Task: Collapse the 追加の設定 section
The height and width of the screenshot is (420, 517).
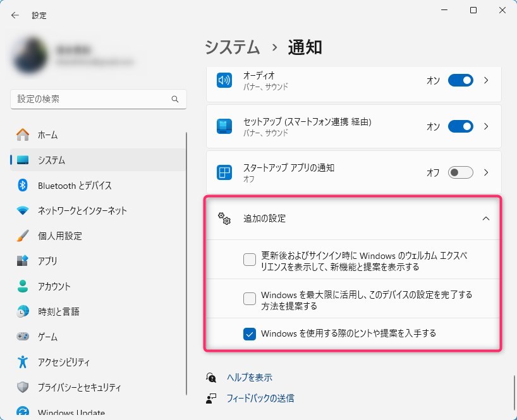Action: pyautogui.click(x=485, y=219)
